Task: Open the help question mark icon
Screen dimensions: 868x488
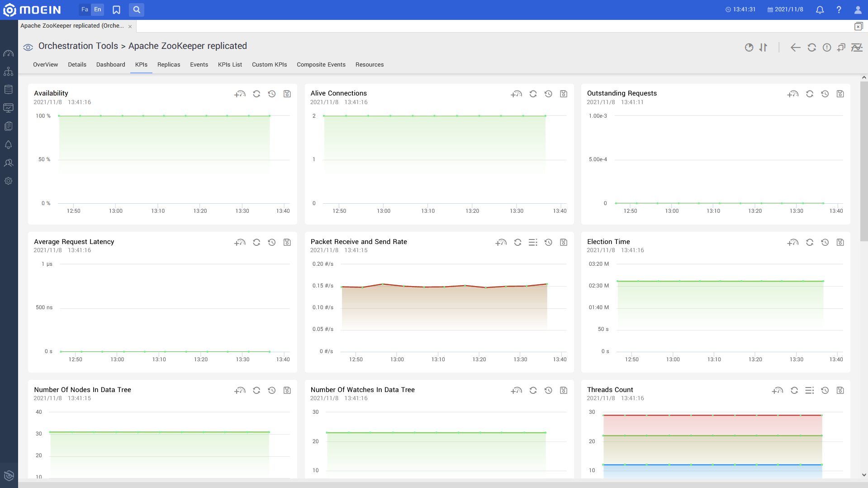Action: (x=839, y=10)
